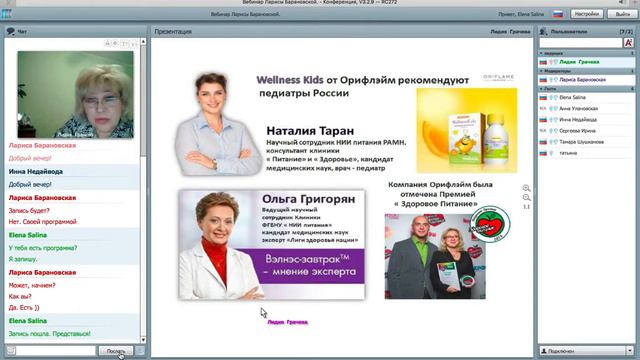This screenshot has width=640, height=360.
Task: Open the Подключен status dropdown
Action: tap(630, 351)
